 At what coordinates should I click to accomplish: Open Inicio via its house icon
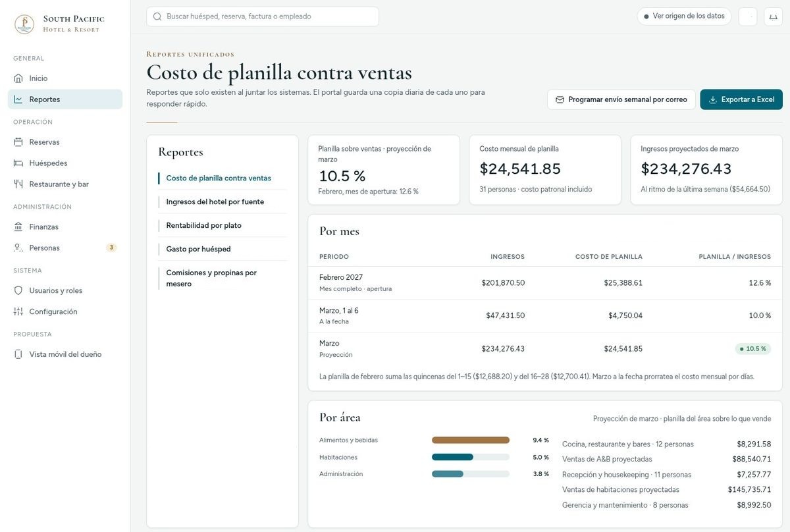(18, 78)
